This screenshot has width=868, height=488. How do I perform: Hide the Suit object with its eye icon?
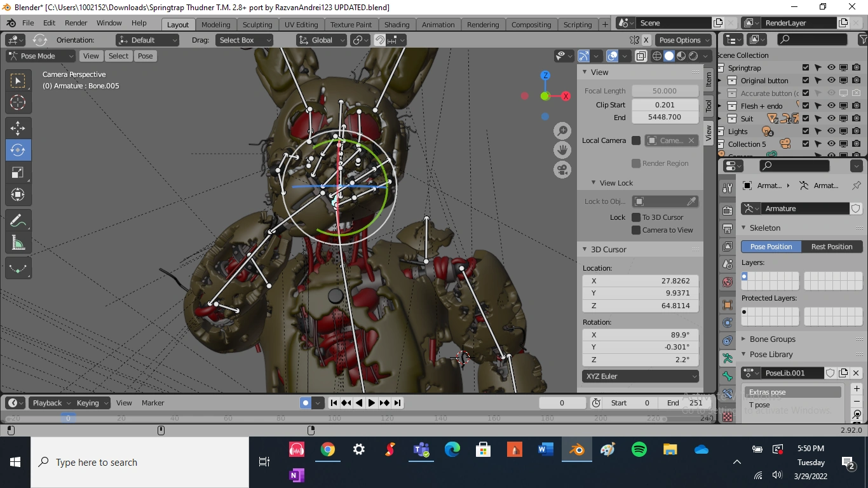(x=831, y=118)
